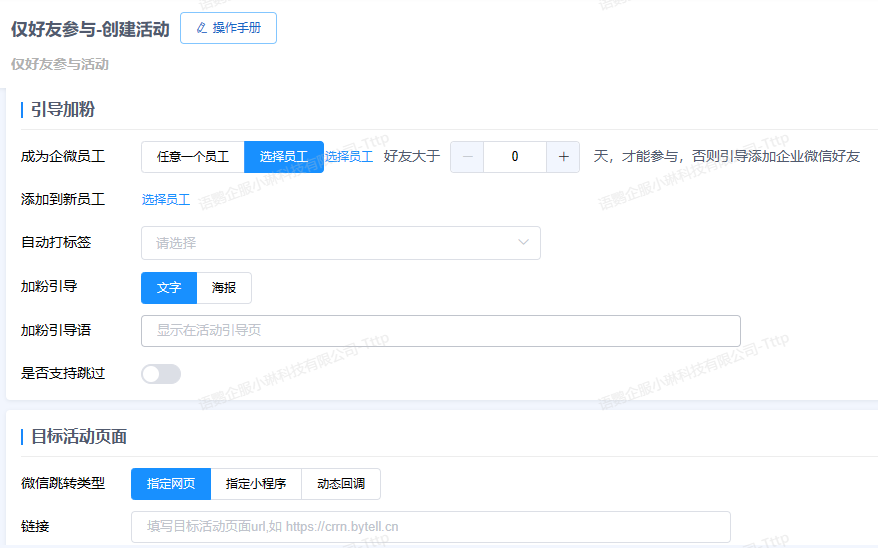
Task: Click 选择员工 link beside 成为企微员工
Action: (349, 157)
